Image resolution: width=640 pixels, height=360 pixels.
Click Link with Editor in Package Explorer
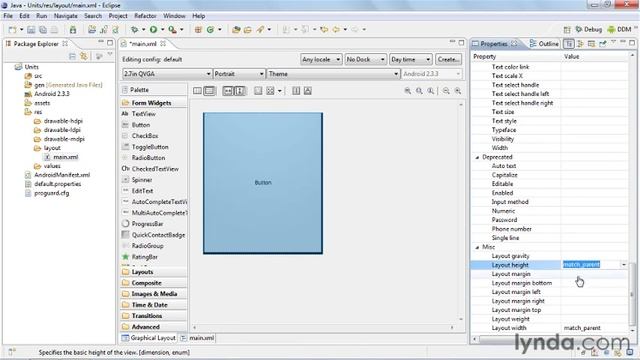(84, 56)
